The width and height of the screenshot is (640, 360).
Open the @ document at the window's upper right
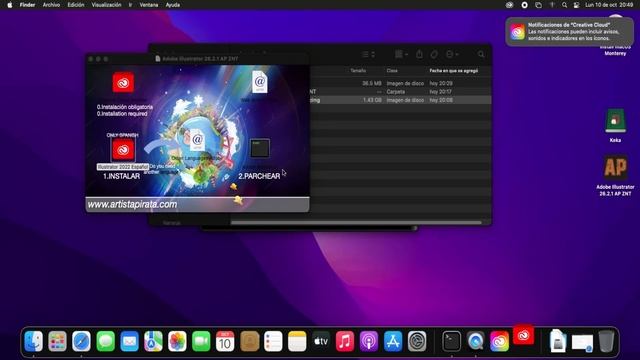coord(260,82)
